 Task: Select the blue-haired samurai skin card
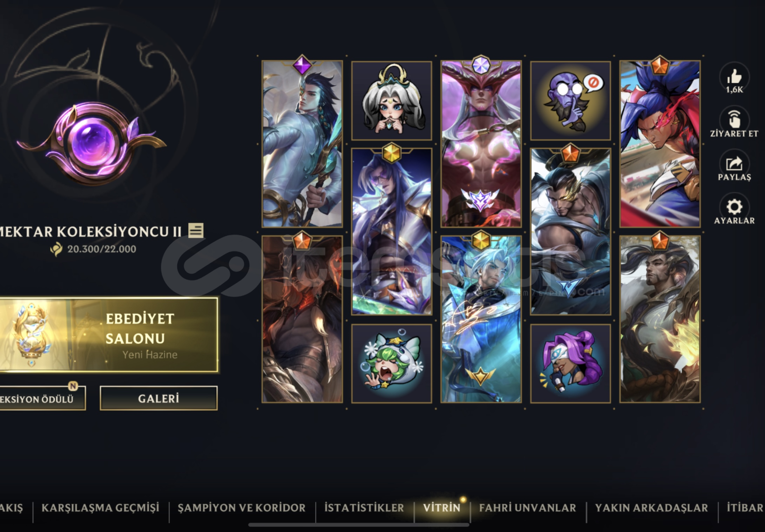[x=660, y=144]
